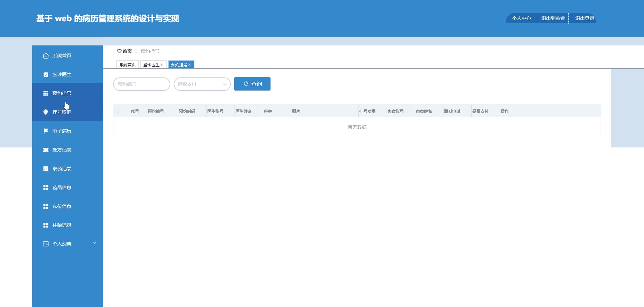The image size is (644, 307).
Task: Click 退出到前台 in the header
Action: (553, 18)
